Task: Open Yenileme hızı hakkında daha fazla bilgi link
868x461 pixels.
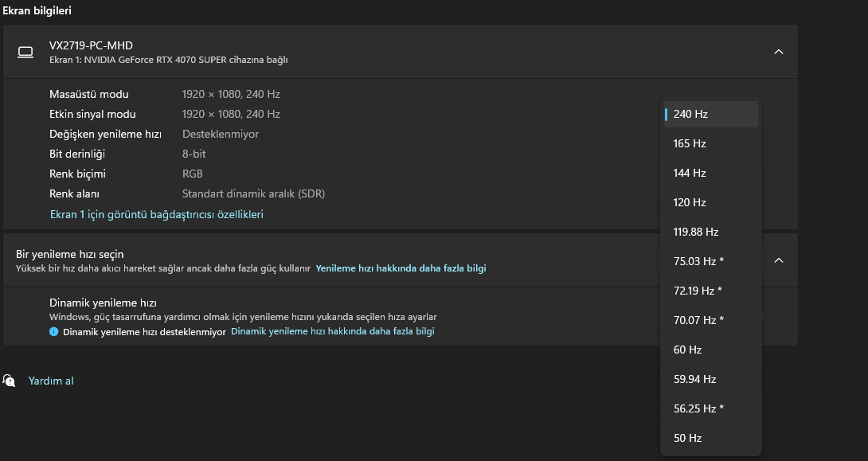Action: (401, 268)
